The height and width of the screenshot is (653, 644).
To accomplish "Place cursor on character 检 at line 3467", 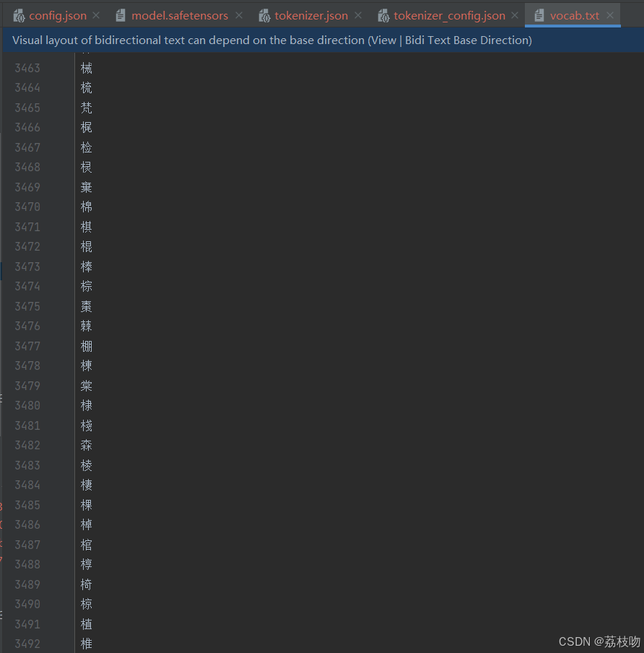I will (86, 147).
